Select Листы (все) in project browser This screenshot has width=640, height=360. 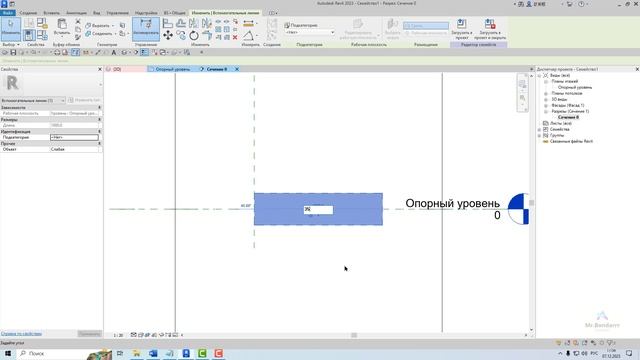pos(560,123)
